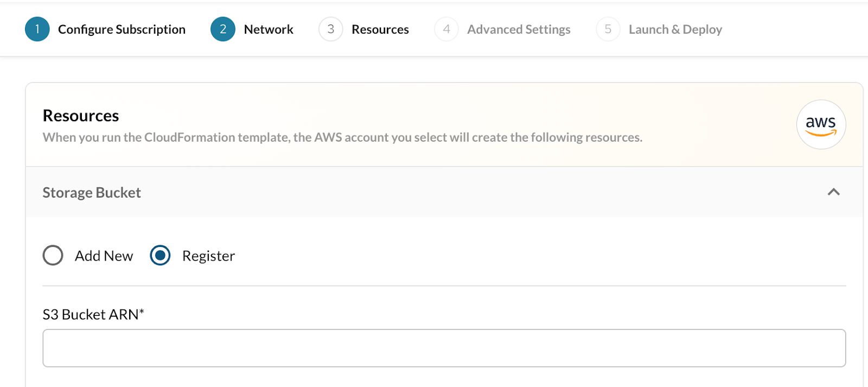Focus the S3 Bucket ARN input field
Image resolution: width=868 pixels, height=387 pixels.
pyautogui.click(x=444, y=348)
